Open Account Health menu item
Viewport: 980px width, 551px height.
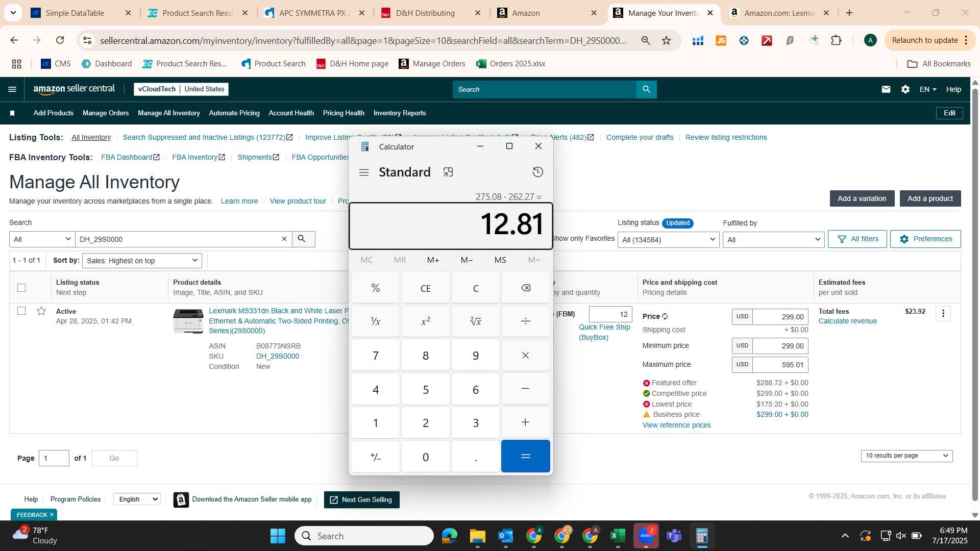tap(291, 113)
